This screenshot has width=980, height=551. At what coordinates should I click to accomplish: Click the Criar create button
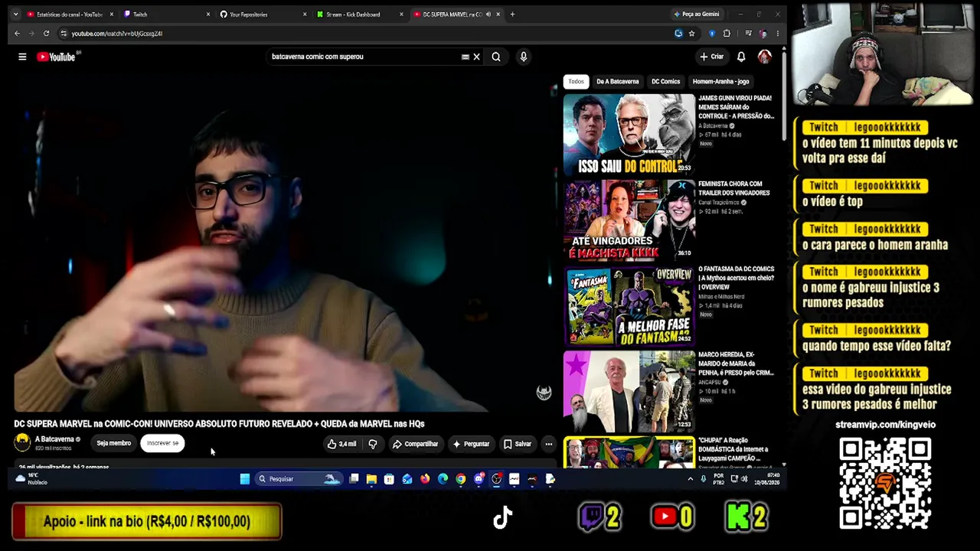711,57
